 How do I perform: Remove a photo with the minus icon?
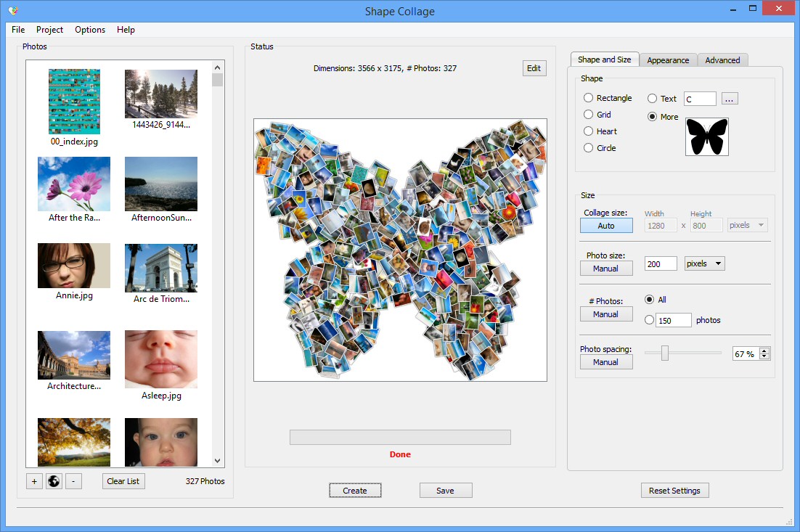(73, 481)
